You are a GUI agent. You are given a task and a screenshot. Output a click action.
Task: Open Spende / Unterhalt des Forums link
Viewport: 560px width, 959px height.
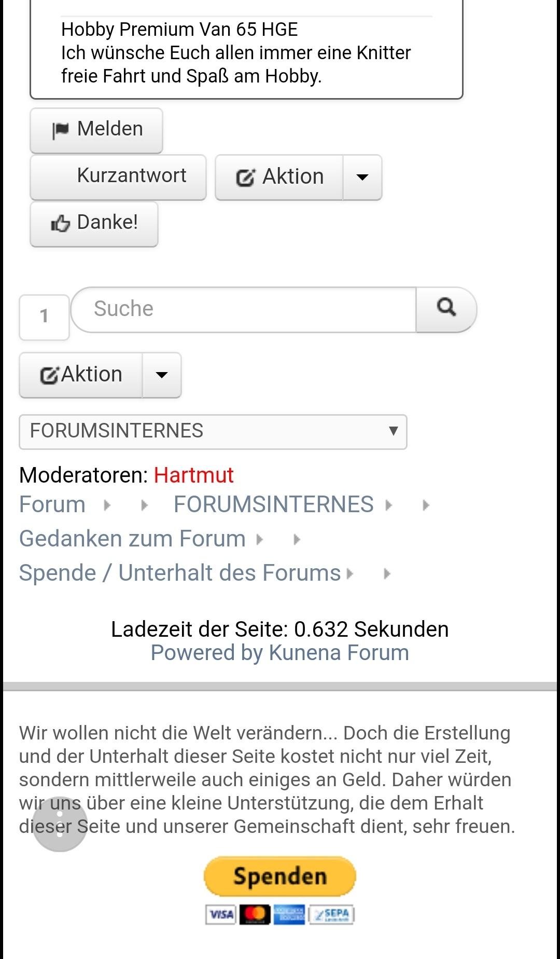coord(180,573)
